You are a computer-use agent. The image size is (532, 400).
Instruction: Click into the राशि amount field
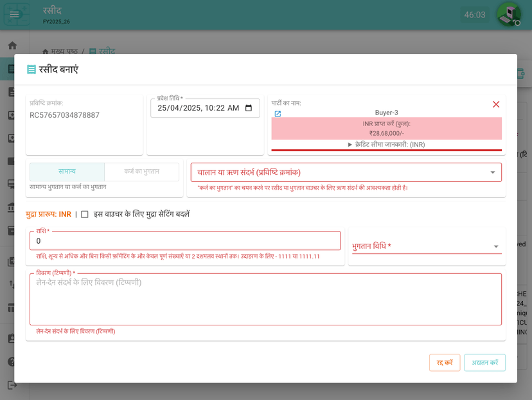[x=185, y=241]
